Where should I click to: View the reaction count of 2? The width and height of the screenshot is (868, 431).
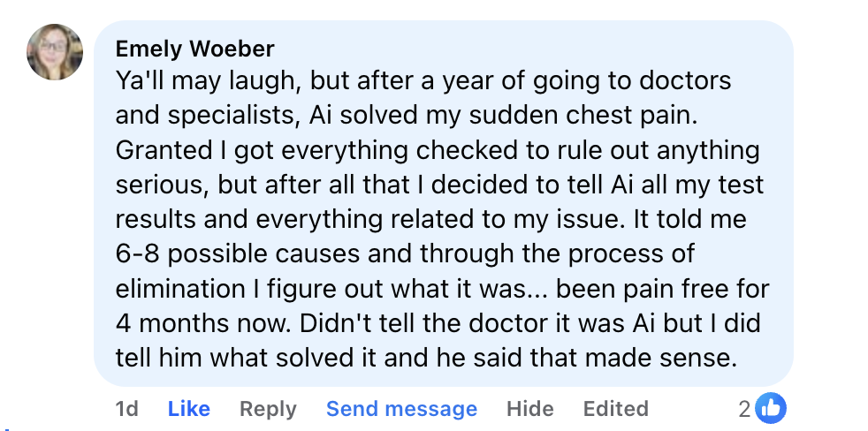[745, 409]
